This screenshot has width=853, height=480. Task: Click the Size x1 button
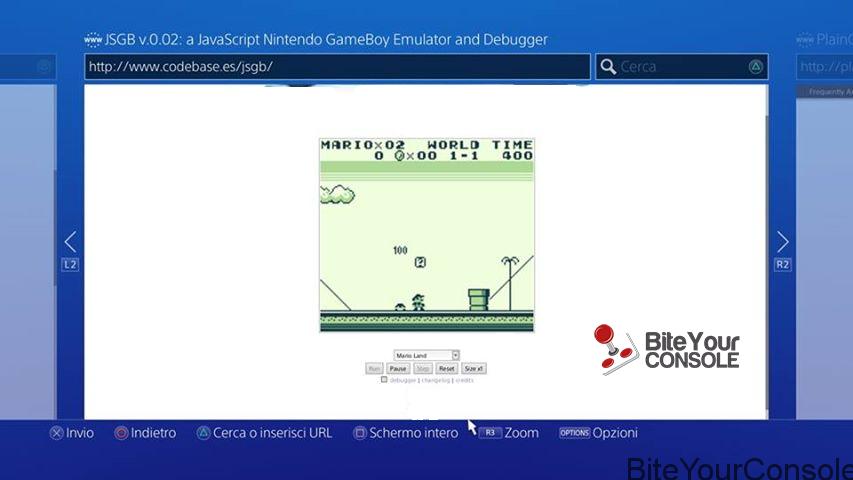[x=473, y=368]
